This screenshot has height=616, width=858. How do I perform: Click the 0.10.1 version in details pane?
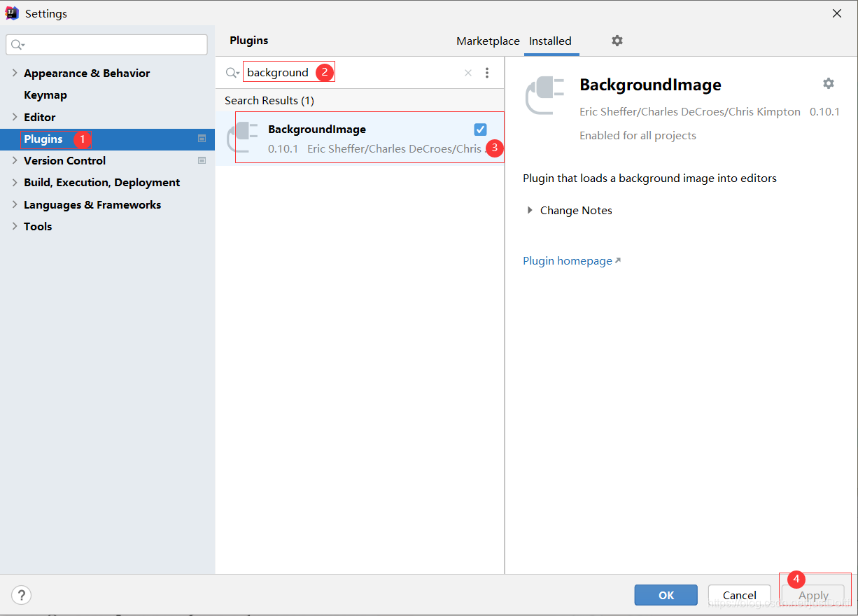click(824, 111)
